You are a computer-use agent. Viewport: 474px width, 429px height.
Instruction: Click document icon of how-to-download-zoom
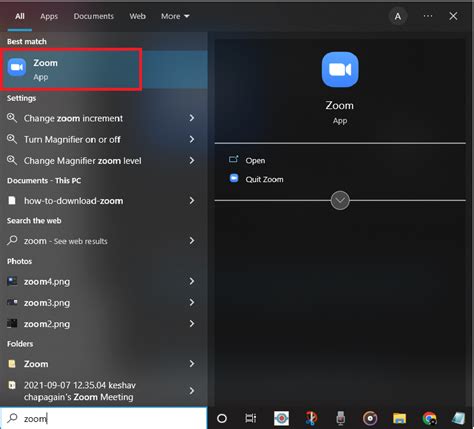click(x=12, y=200)
